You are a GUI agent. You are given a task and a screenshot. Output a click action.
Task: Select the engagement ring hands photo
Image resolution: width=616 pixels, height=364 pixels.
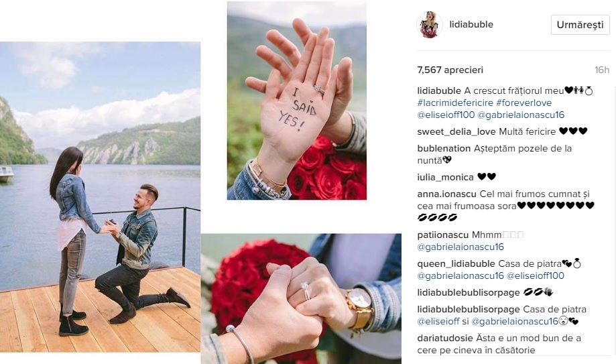coord(302,299)
